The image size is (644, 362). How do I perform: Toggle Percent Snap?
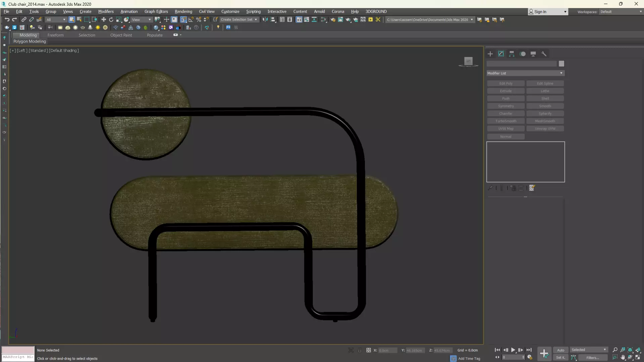click(199, 19)
